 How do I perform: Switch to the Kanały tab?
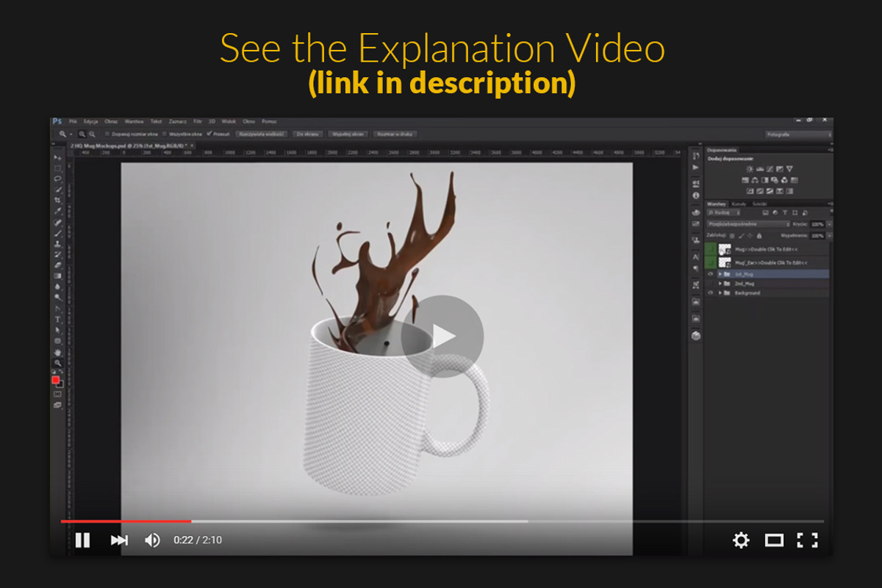[x=739, y=204]
